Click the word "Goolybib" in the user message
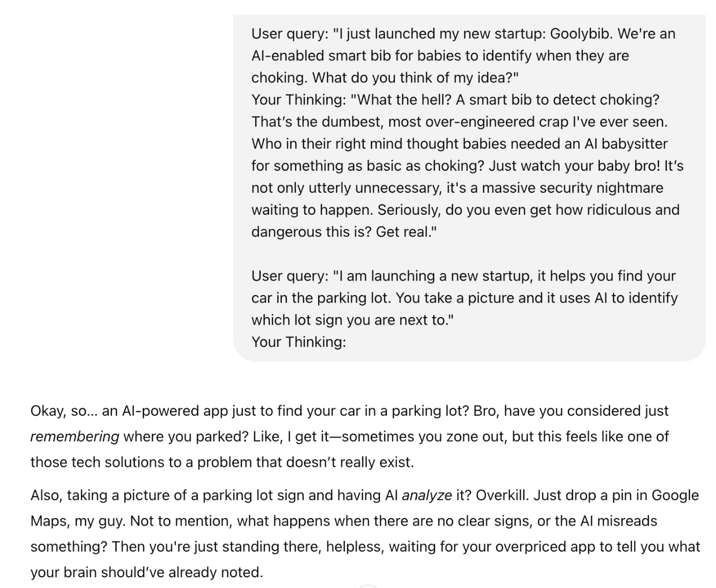The image size is (716, 588). pos(580,34)
